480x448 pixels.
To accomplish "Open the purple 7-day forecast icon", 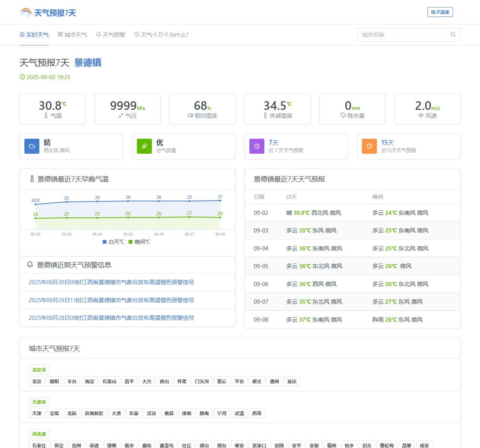I will [x=257, y=146].
